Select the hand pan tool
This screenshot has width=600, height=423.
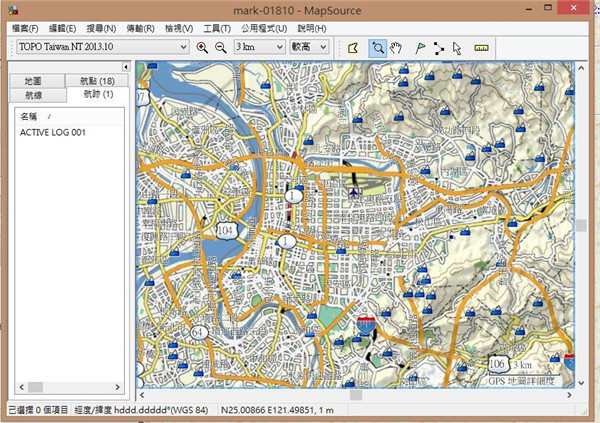coord(396,48)
